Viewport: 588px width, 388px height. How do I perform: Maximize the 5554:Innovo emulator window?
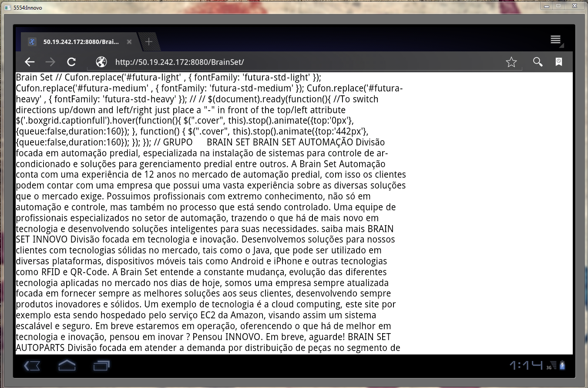(558, 6)
